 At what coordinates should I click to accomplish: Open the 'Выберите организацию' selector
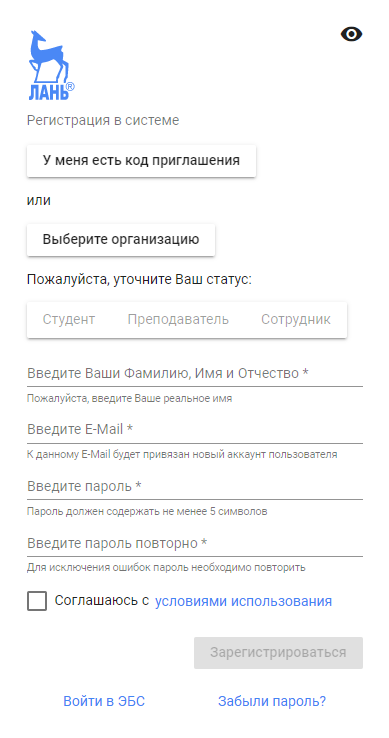click(121, 240)
